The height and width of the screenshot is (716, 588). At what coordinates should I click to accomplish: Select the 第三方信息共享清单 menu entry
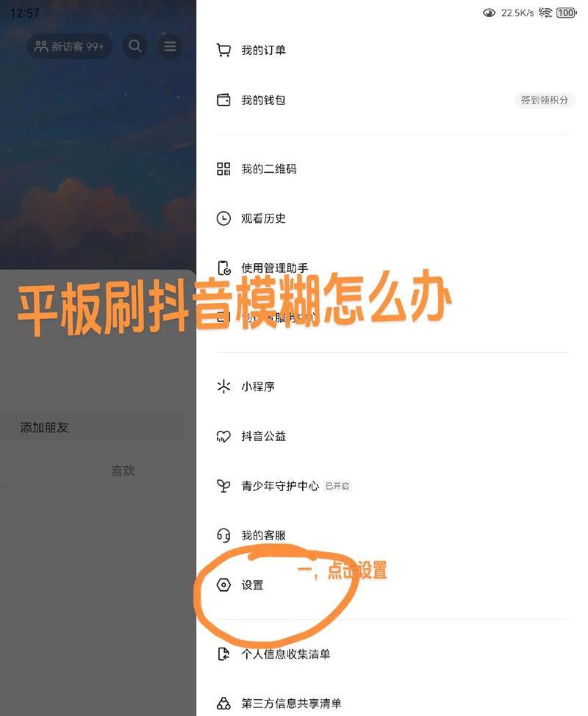coord(392,704)
